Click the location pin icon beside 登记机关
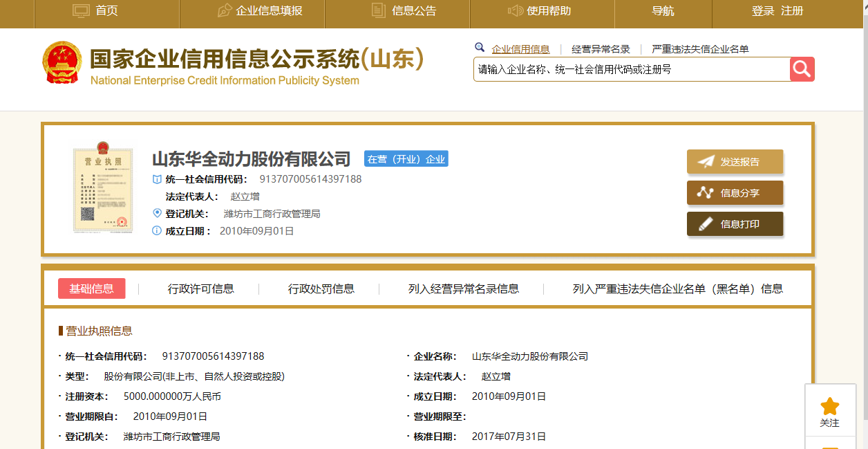 point(157,213)
